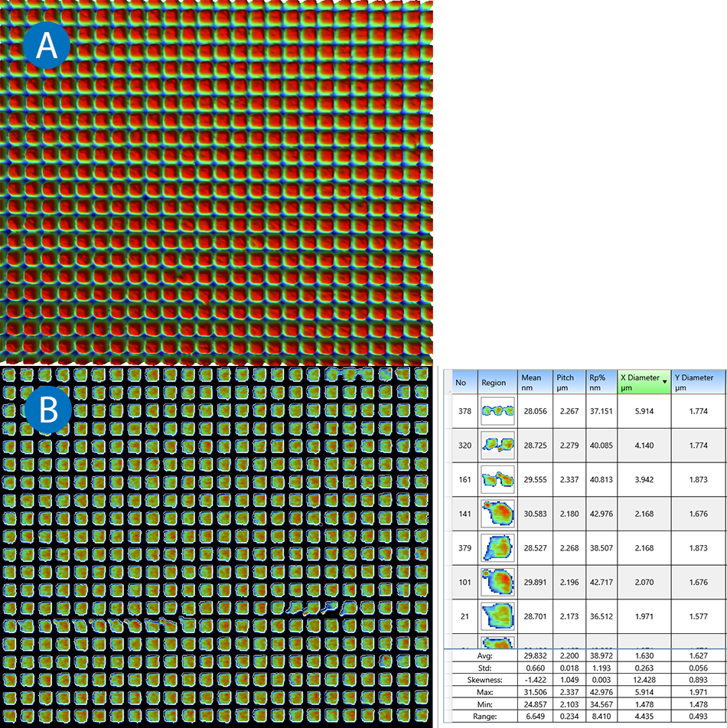Open region thumbnail for row 320

coord(497,446)
